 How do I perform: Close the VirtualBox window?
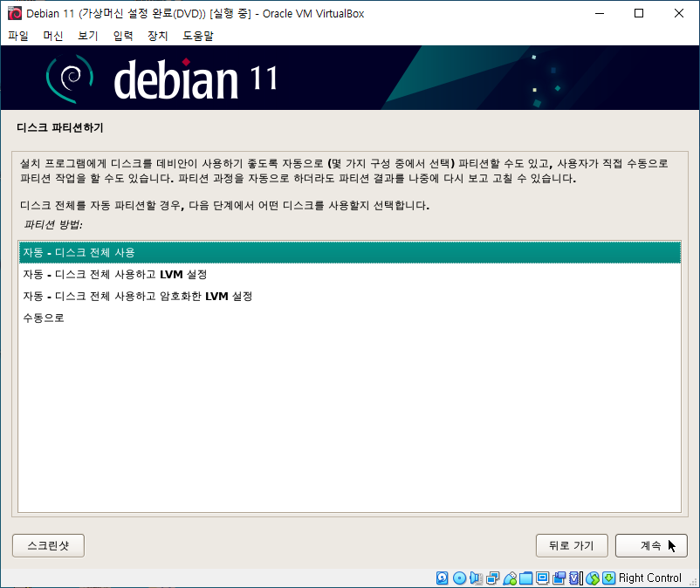pos(678,13)
